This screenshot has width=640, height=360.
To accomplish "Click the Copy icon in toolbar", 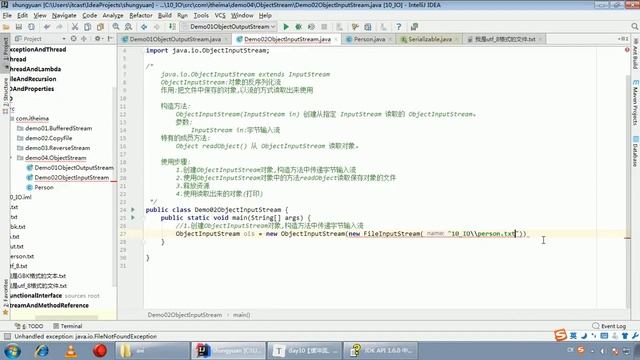I will click(x=87, y=27).
